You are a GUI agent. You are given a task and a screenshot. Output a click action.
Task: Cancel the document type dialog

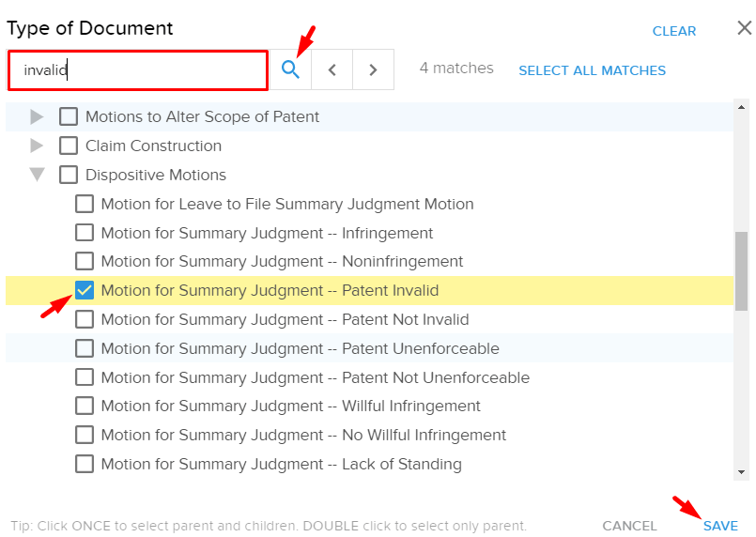click(629, 526)
